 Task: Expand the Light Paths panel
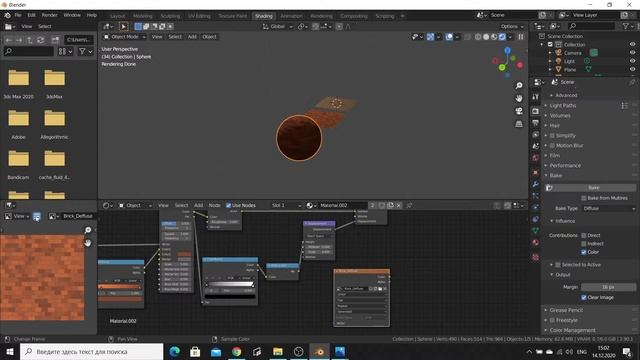tap(562, 106)
